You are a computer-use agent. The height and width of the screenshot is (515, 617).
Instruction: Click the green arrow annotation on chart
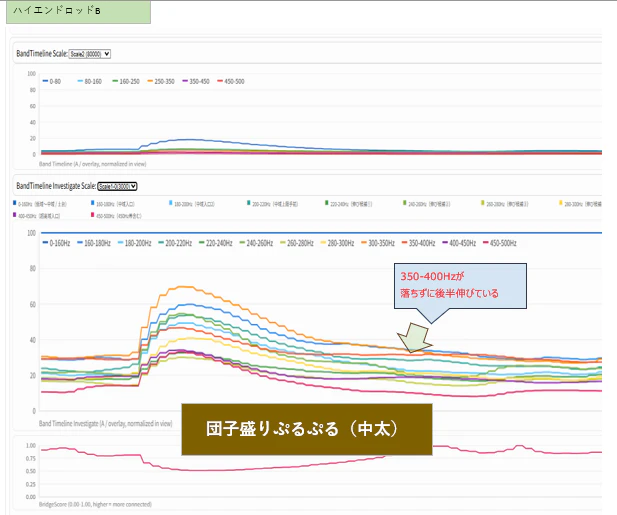(x=415, y=338)
